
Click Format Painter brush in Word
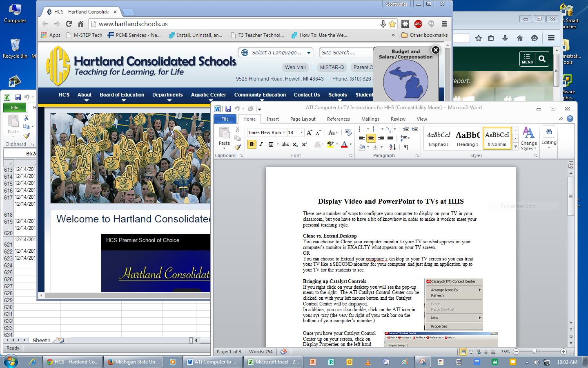[238, 147]
